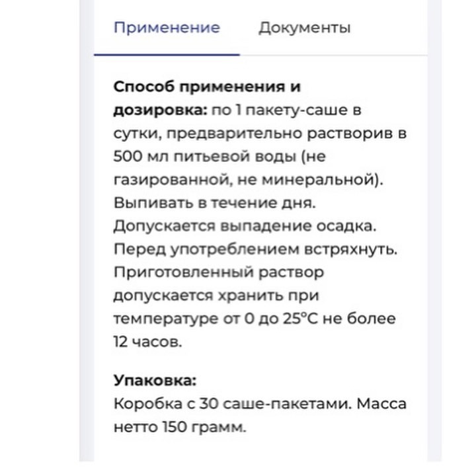
Task: Click the blue underline under the Применение tab
Action: pos(167,55)
